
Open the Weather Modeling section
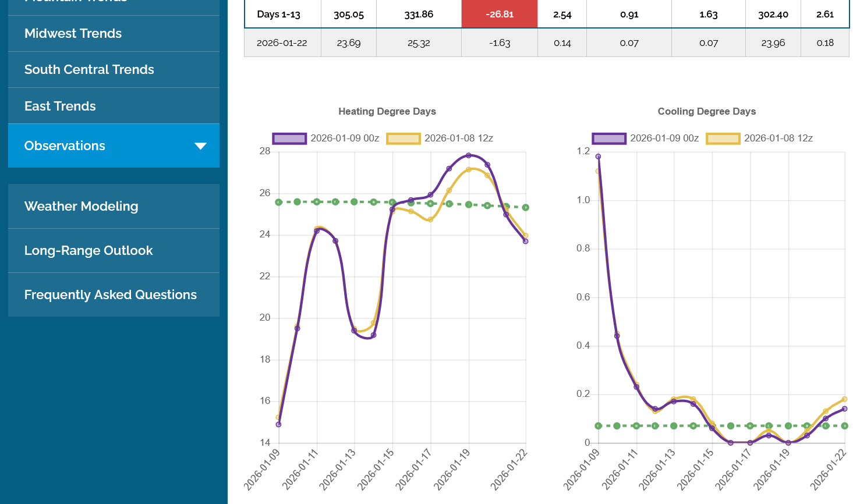tap(81, 207)
